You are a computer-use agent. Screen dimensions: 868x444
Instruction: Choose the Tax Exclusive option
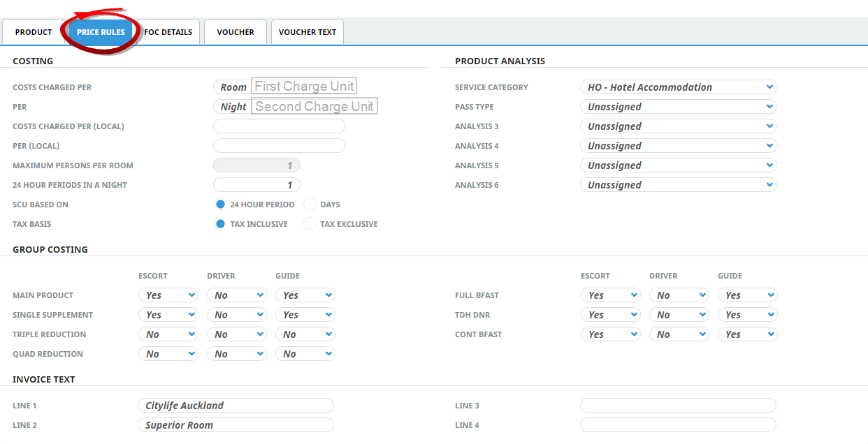tap(310, 224)
